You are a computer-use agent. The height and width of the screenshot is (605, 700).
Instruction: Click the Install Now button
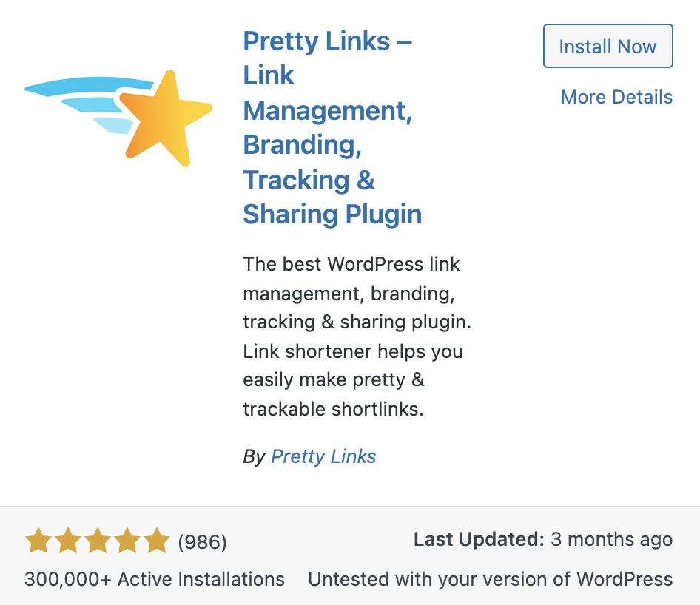(608, 46)
